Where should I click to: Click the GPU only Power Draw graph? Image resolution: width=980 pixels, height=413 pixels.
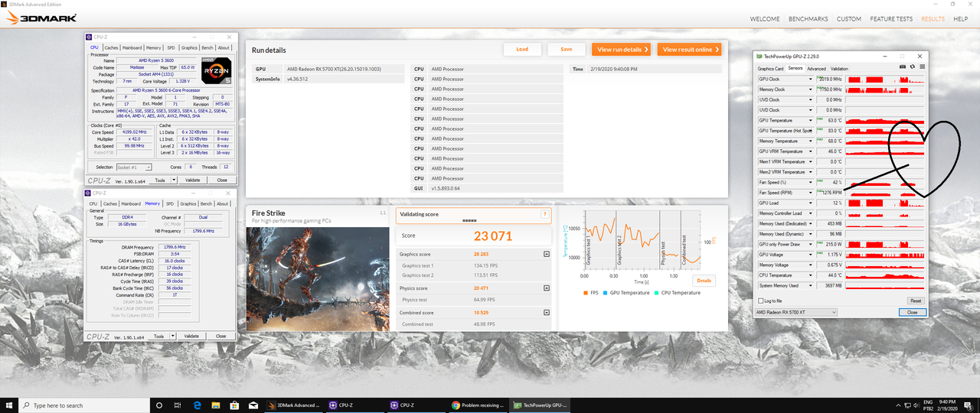885,244
